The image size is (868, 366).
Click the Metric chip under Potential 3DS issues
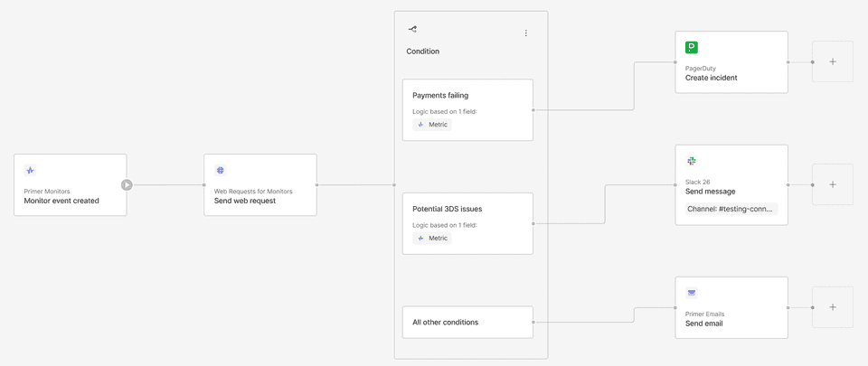pos(432,239)
